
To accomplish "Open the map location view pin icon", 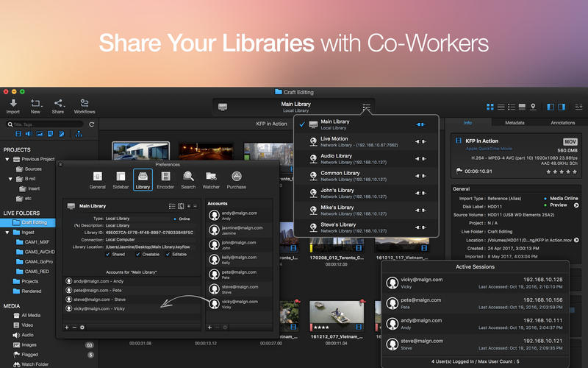I will coord(533,107).
